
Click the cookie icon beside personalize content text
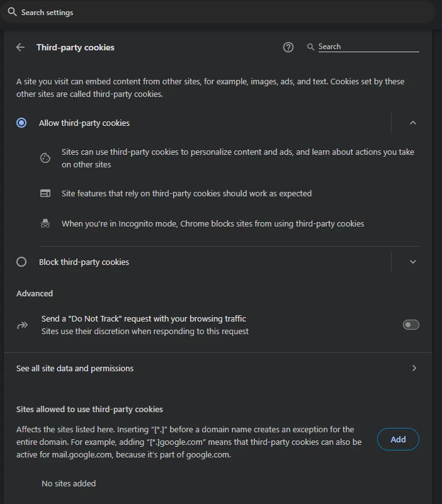click(45, 158)
